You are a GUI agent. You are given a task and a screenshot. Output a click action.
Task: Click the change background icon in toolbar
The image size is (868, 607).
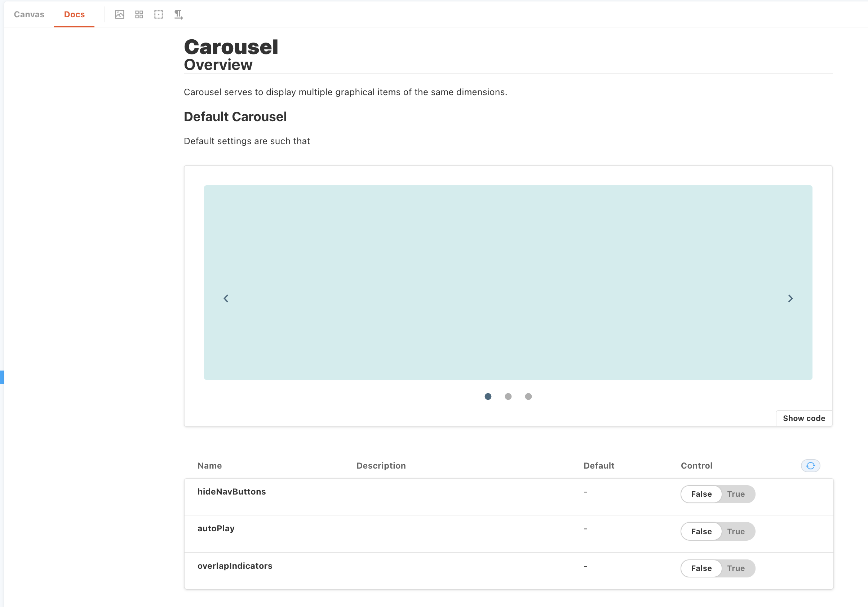pyautogui.click(x=119, y=14)
